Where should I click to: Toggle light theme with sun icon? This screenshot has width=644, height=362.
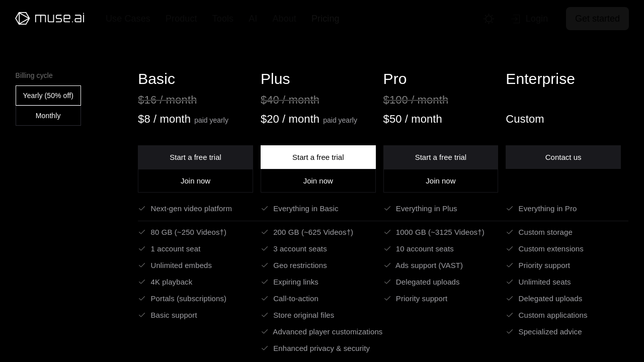coord(489,19)
